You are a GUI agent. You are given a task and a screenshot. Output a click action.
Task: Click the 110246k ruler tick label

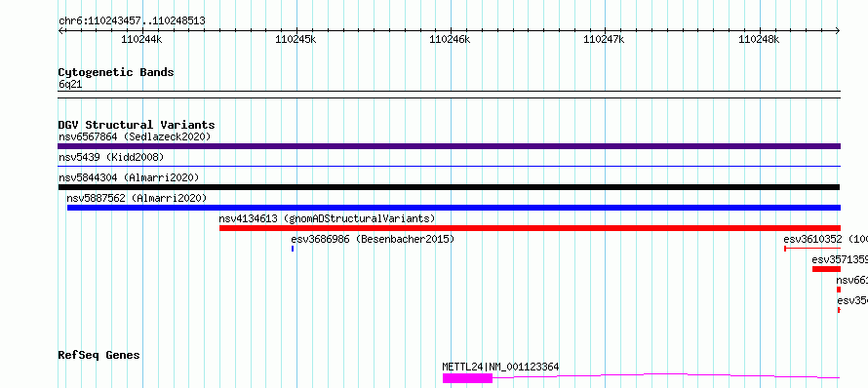tap(450, 39)
